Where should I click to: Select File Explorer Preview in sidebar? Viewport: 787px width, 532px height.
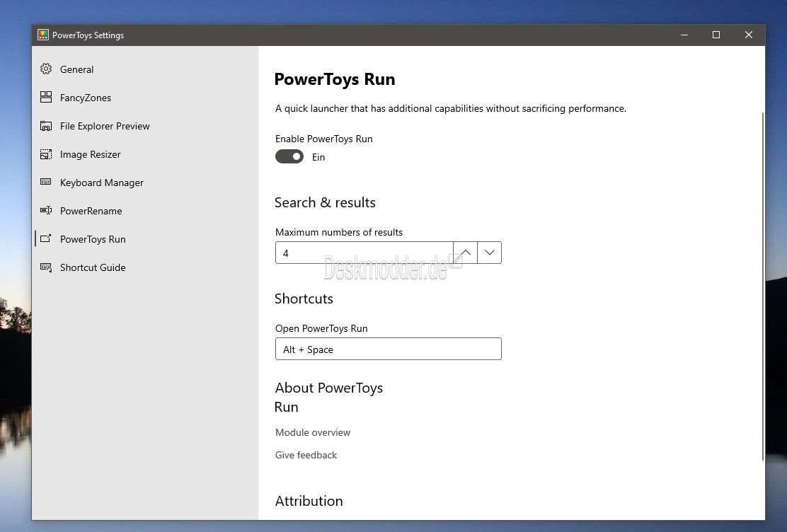click(145, 126)
